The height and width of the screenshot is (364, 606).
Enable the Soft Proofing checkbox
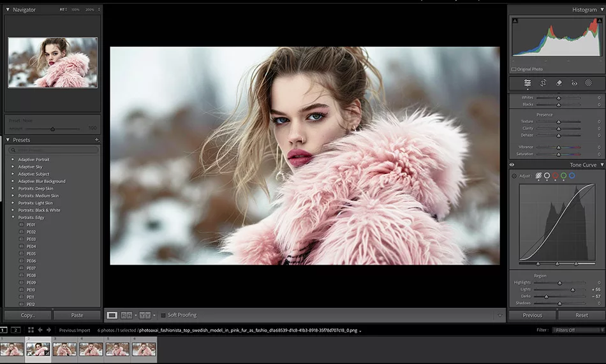pos(163,316)
